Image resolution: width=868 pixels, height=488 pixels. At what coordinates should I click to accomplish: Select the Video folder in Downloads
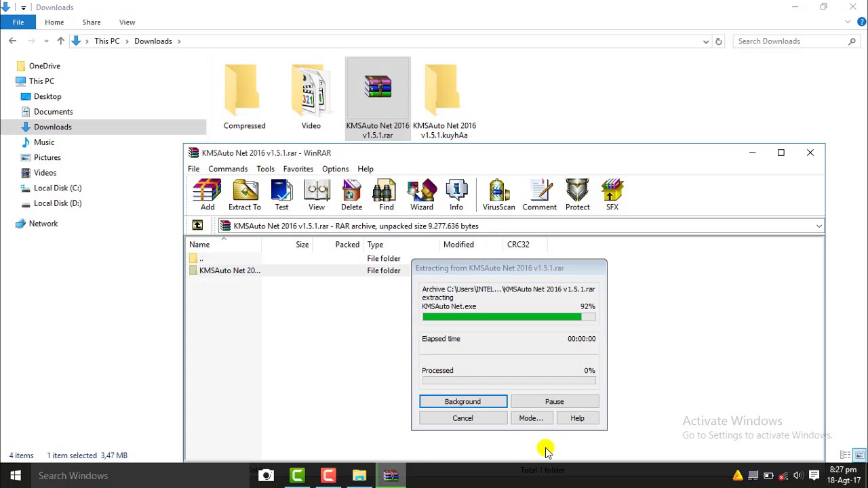tap(311, 97)
